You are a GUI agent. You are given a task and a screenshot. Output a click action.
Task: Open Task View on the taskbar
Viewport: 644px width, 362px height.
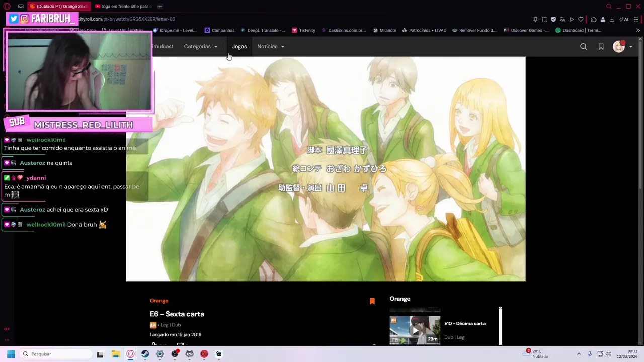(100, 354)
